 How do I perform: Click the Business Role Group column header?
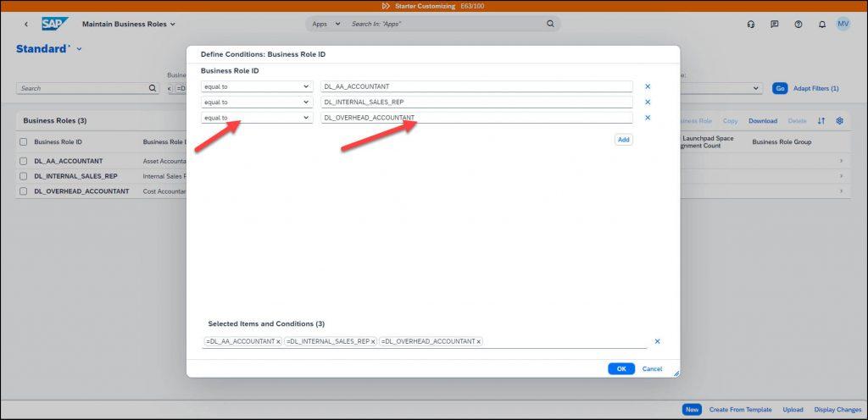click(x=782, y=142)
